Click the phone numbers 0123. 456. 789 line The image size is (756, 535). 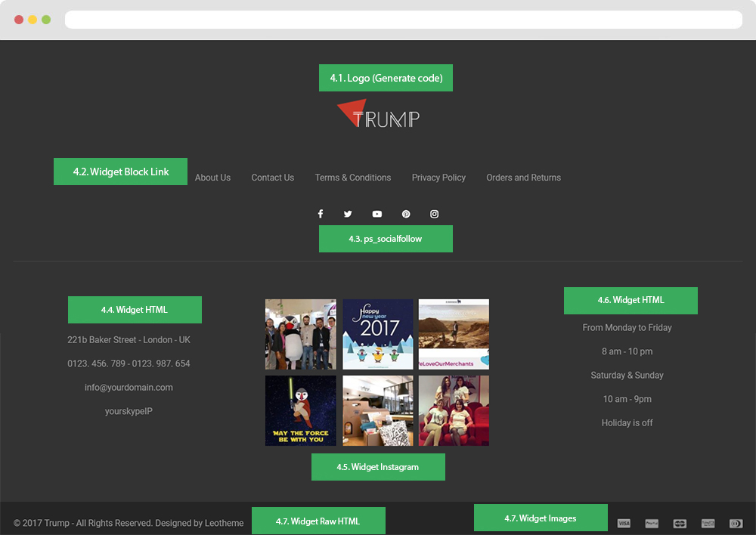click(129, 363)
